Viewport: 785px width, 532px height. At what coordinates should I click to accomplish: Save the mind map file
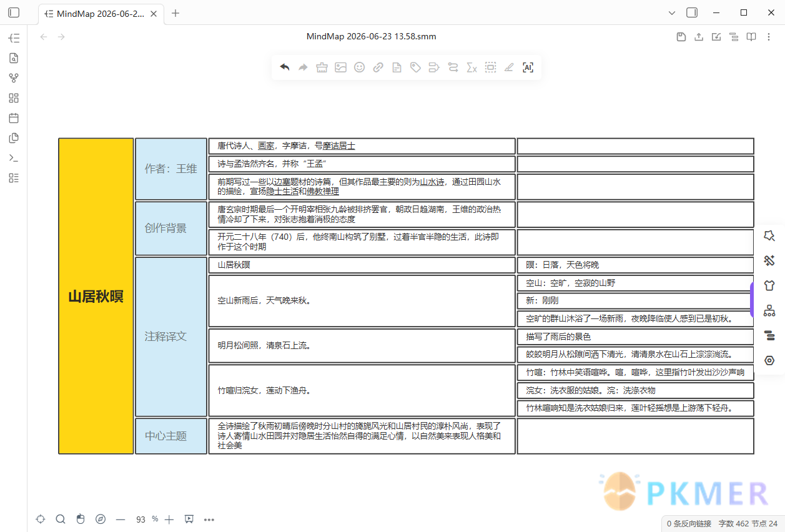click(681, 37)
